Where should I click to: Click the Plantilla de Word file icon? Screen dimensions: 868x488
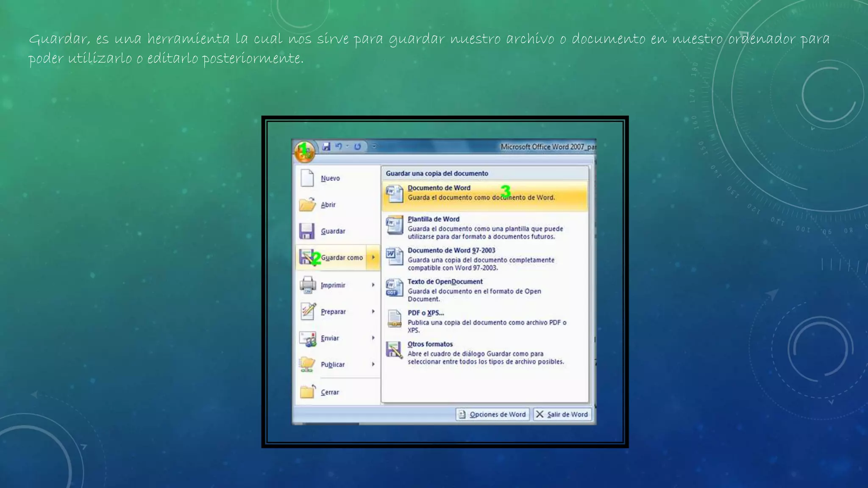[x=395, y=225]
